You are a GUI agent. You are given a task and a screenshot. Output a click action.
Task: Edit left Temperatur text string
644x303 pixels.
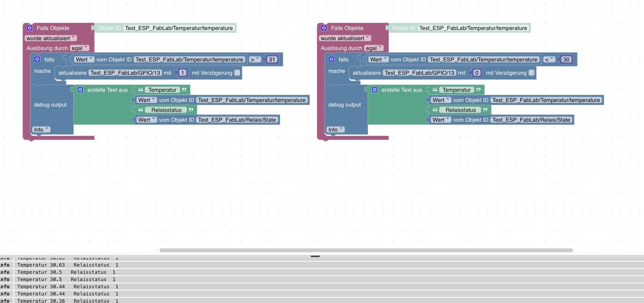[162, 89]
